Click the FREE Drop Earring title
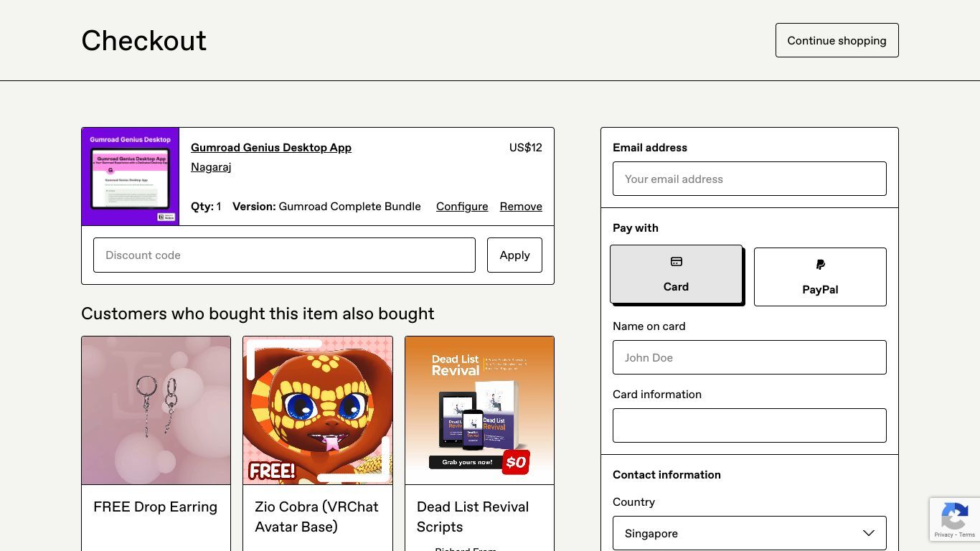 point(155,507)
